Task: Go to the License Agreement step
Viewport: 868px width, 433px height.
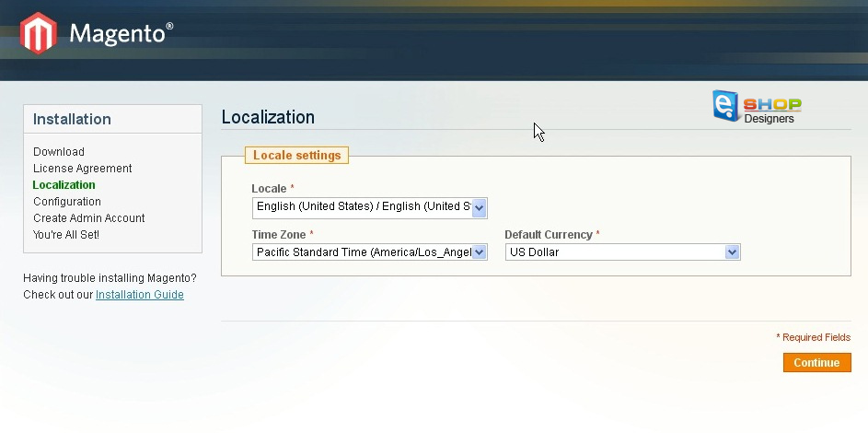Action: (83, 169)
